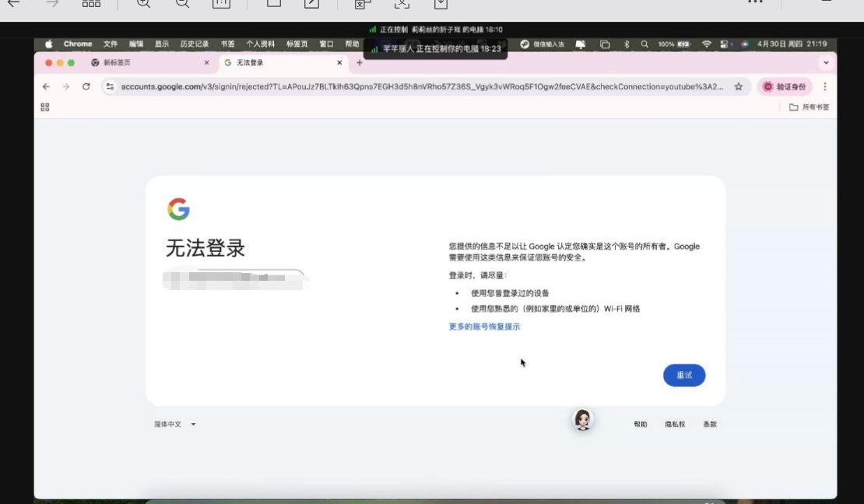This screenshot has height=504, width=864.
Task: Open the 所有书签 folder
Action: [x=809, y=107]
